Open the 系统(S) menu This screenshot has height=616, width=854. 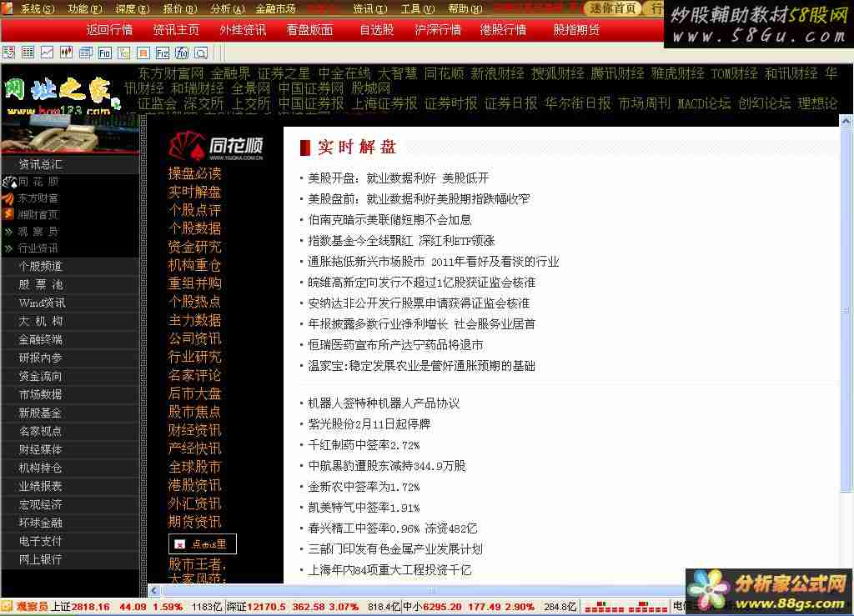click(38, 8)
